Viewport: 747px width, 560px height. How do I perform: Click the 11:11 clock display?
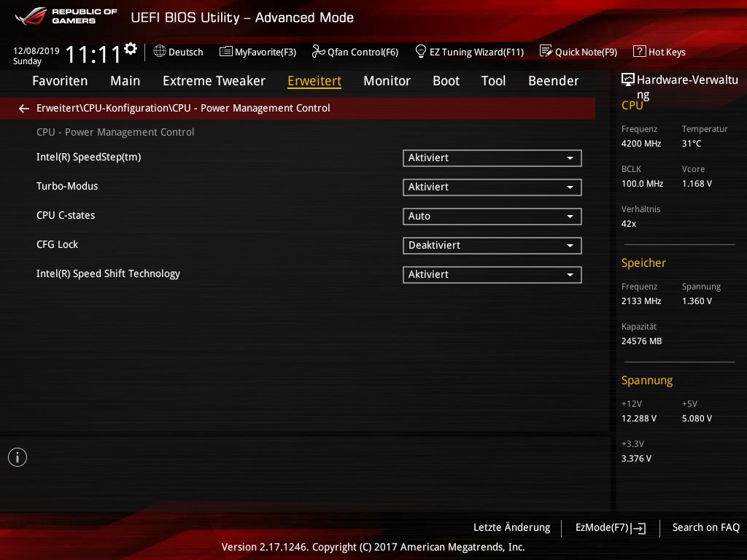(93, 54)
